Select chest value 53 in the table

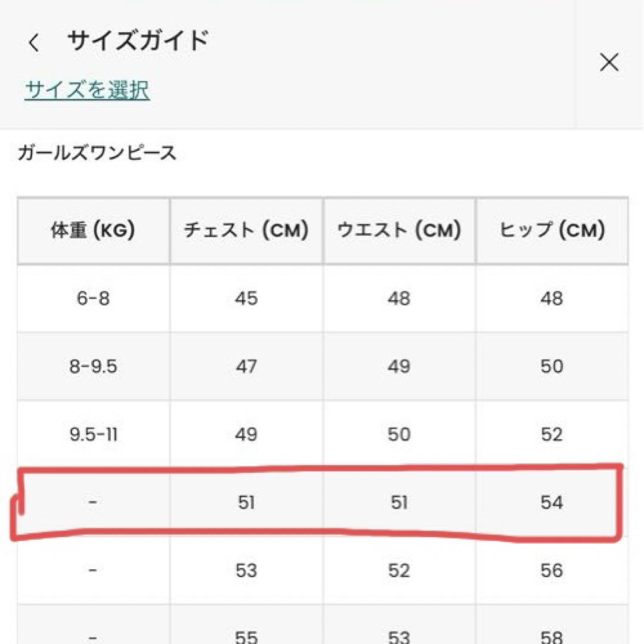[246, 571]
